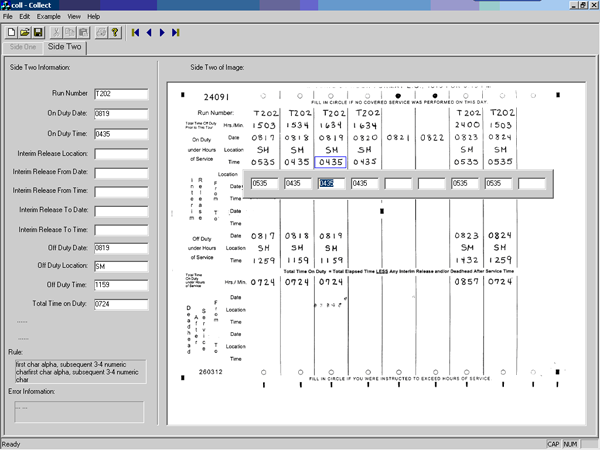Open the View menu
The height and width of the screenshot is (450, 600).
point(74,16)
